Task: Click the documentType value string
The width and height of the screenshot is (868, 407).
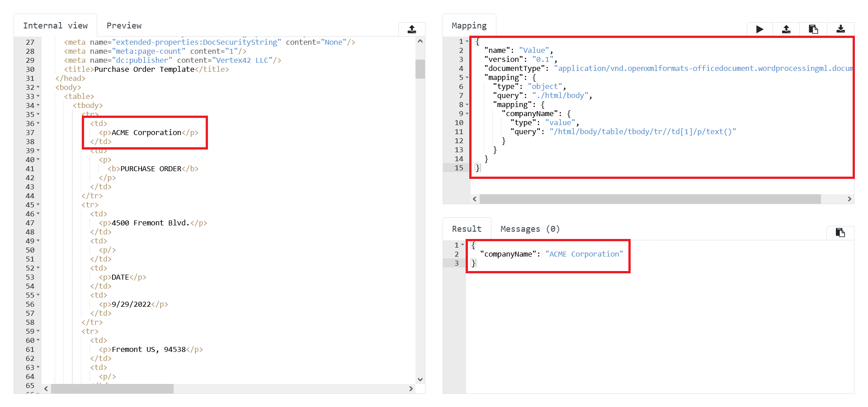Action: pos(703,68)
